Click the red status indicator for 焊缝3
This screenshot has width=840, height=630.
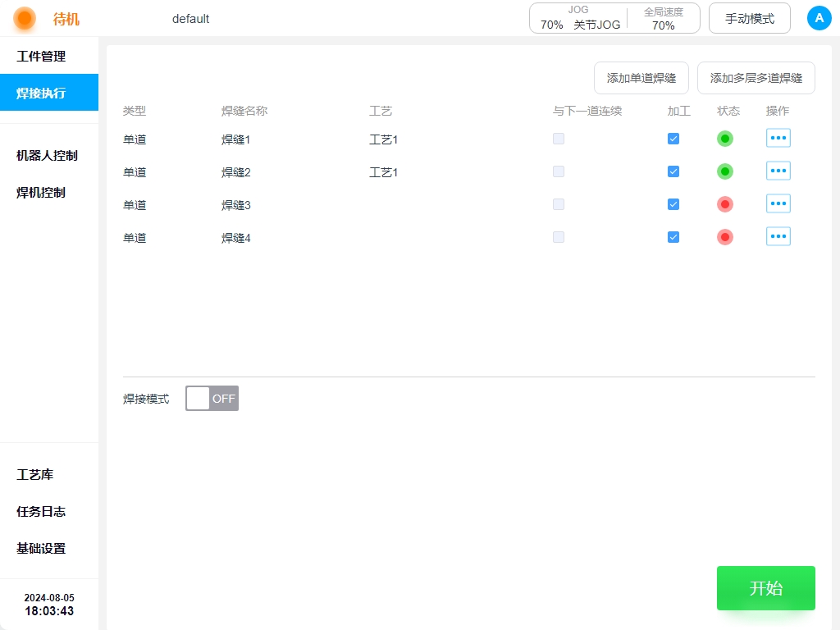[724, 204]
